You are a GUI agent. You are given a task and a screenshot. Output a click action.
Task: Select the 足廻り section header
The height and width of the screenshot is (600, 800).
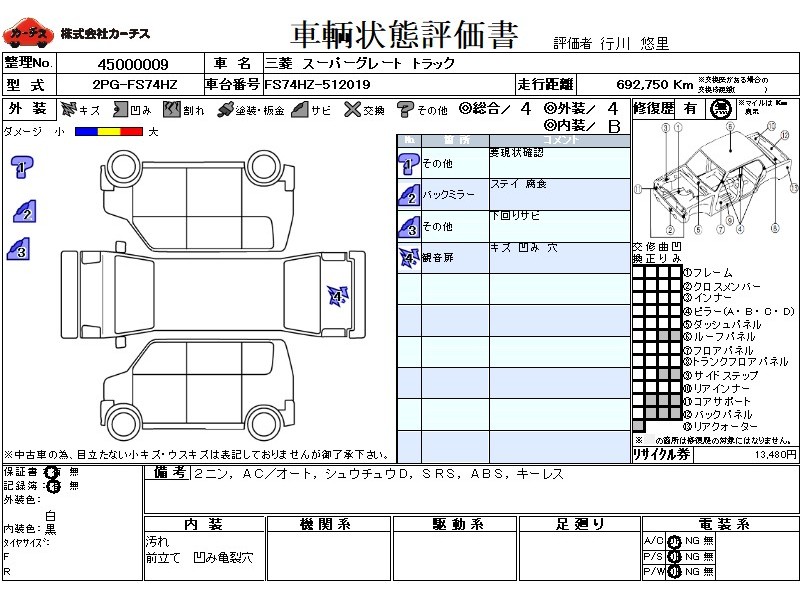[x=579, y=524]
